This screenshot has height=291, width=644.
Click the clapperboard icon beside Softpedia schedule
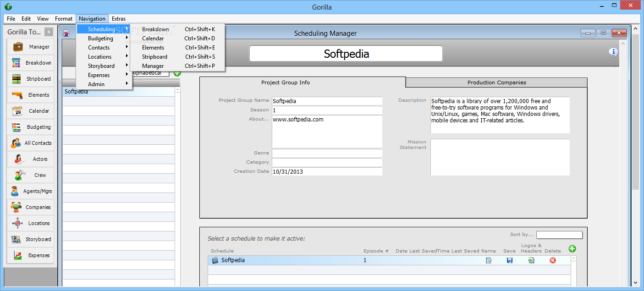[215, 260]
